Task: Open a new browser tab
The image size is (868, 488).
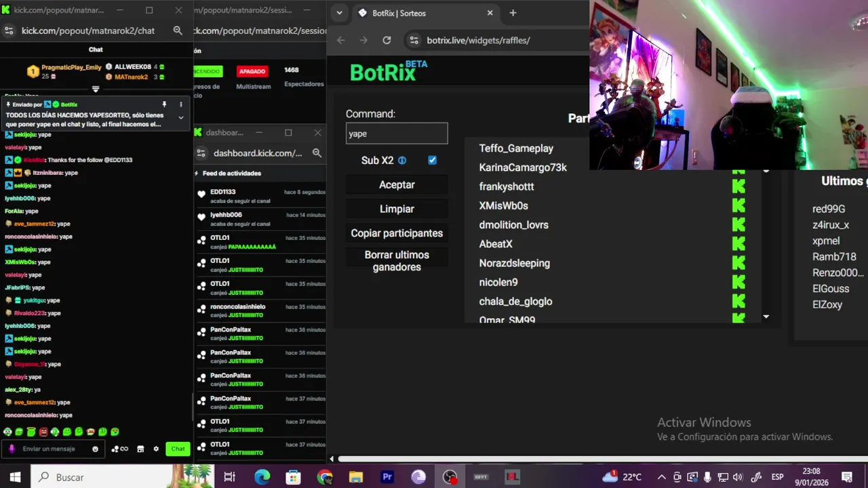Action: [x=513, y=13]
